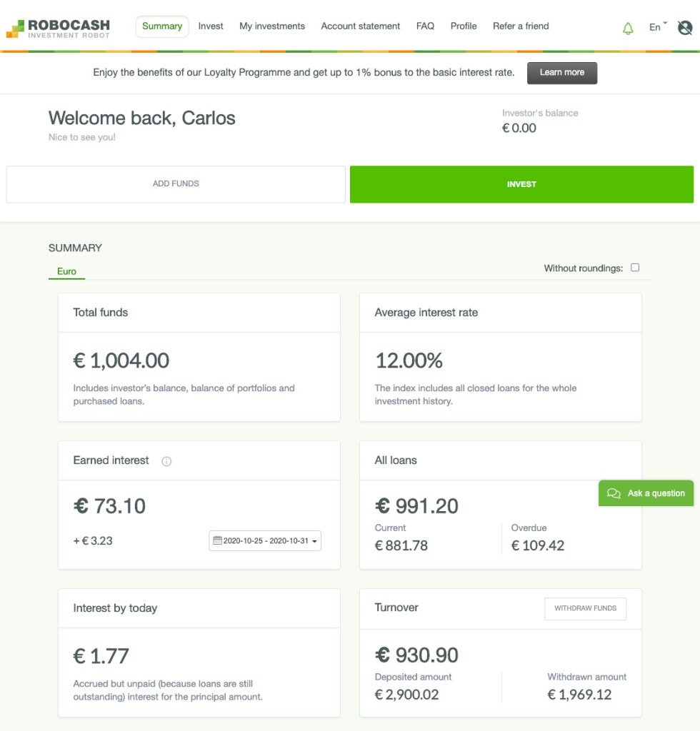
Task: Enable the Without roundings checkbox
Action: point(634,268)
